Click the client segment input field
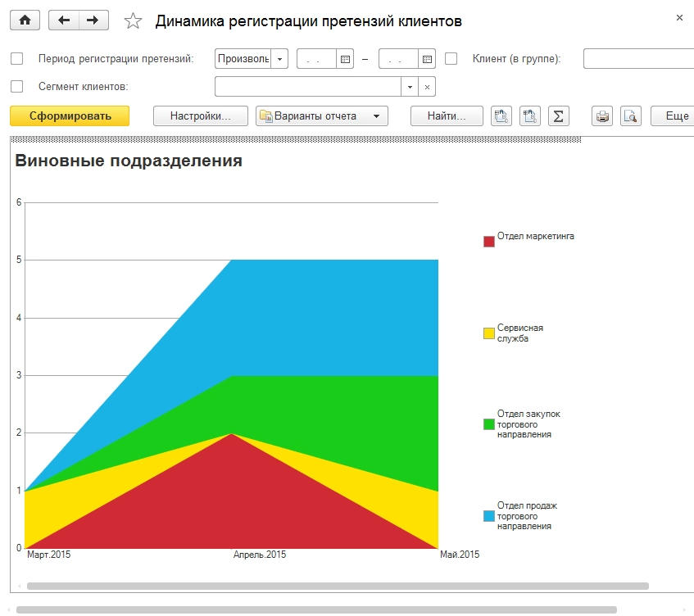 (308, 87)
